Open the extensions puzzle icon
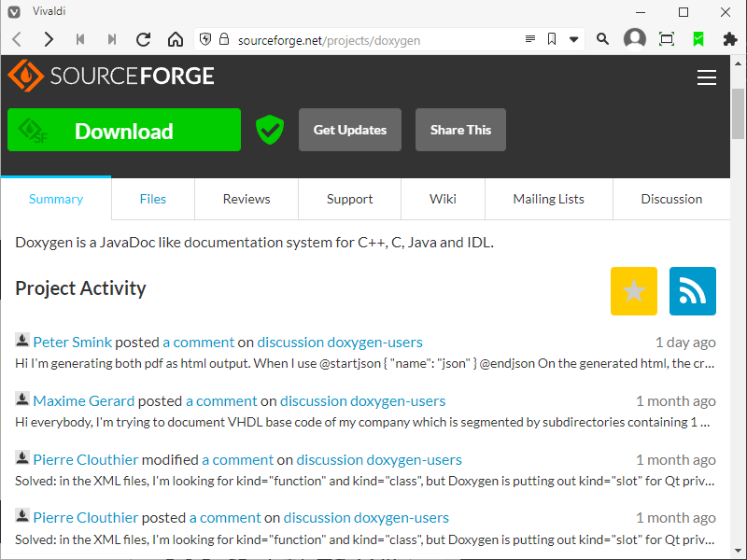This screenshot has height=560, width=747. pos(730,39)
